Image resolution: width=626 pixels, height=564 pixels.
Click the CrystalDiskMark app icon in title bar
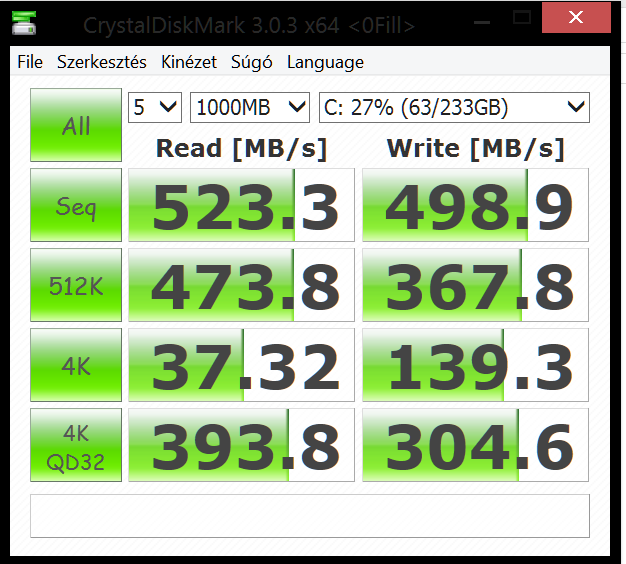[x=24, y=23]
